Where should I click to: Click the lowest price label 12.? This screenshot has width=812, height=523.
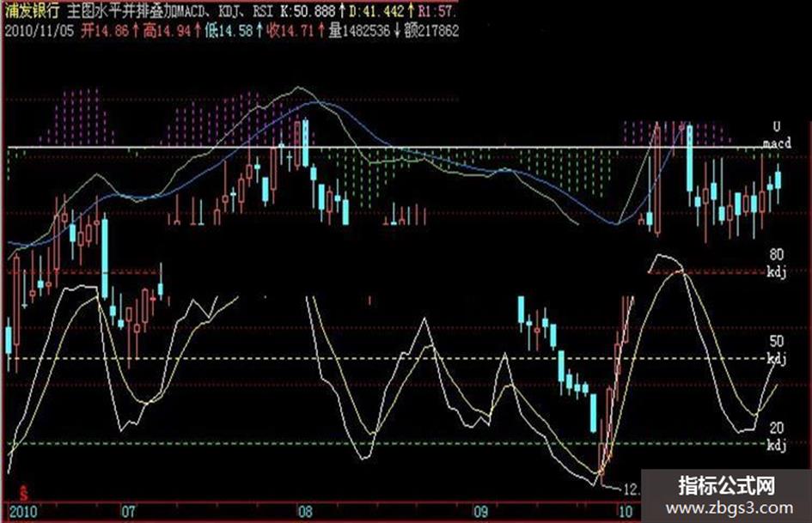click(632, 489)
